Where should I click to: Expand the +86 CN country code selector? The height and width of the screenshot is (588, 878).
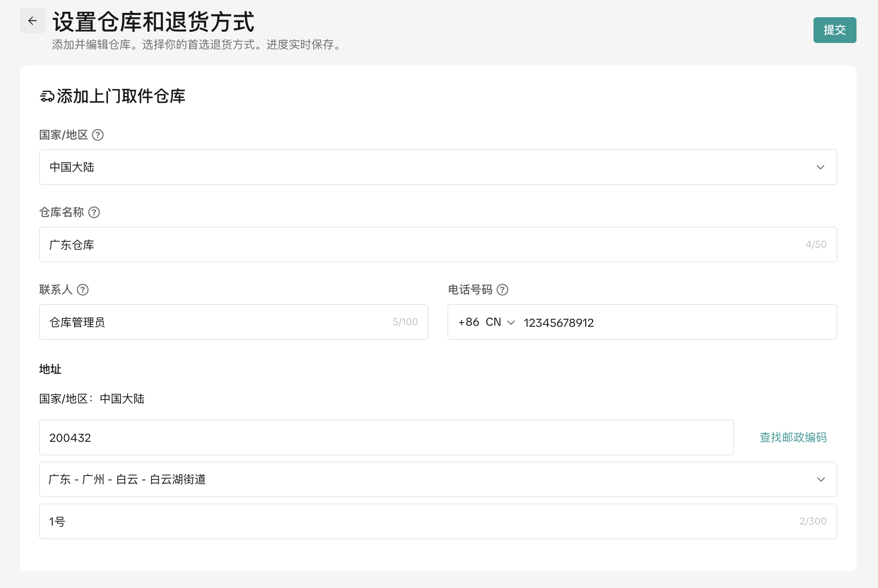(486, 322)
